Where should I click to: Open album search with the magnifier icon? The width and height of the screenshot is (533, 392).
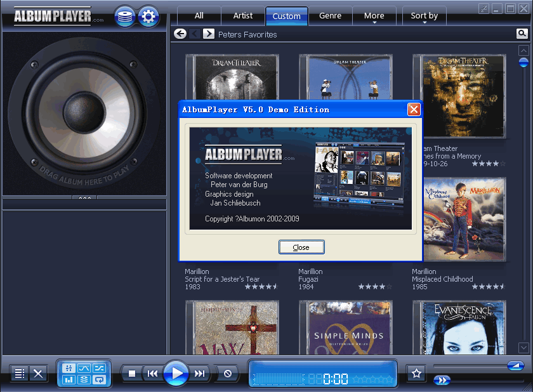(522, 33)
